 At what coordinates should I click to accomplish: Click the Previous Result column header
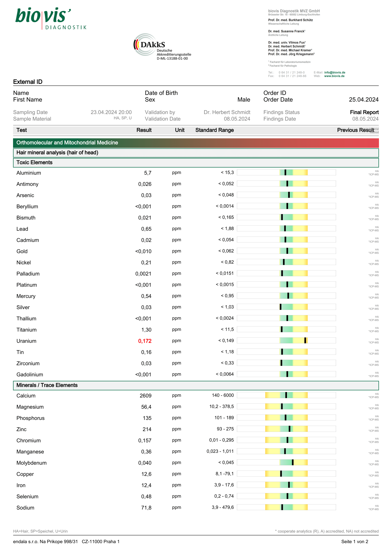[x=355, y=130]
